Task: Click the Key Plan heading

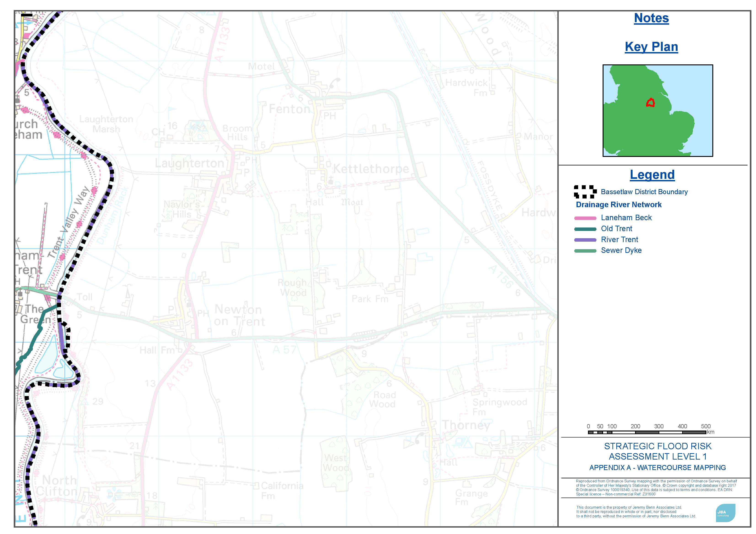Action: click(x=651, y=47)
